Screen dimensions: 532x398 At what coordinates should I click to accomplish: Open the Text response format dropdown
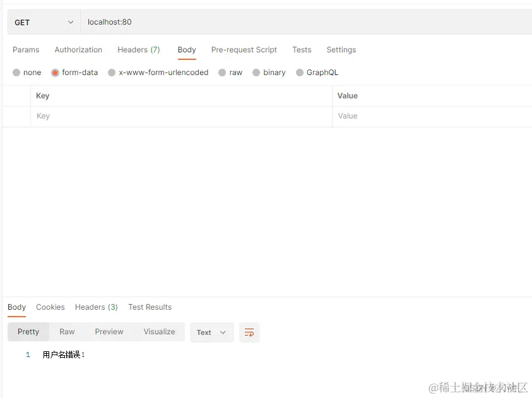211,332
